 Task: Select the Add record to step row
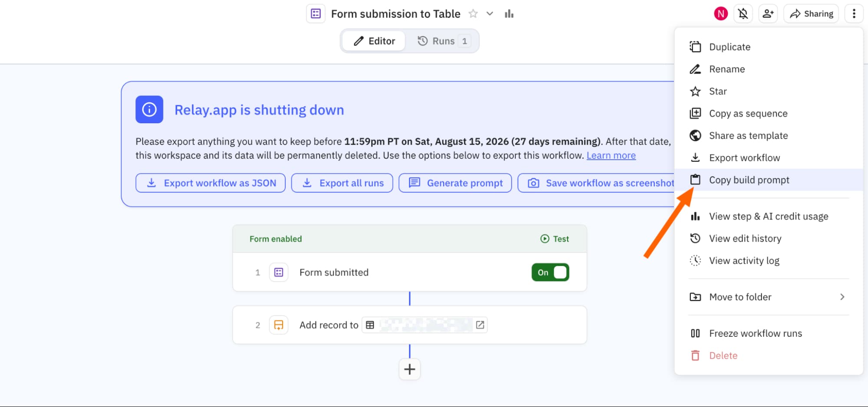(x=409, y=325)
